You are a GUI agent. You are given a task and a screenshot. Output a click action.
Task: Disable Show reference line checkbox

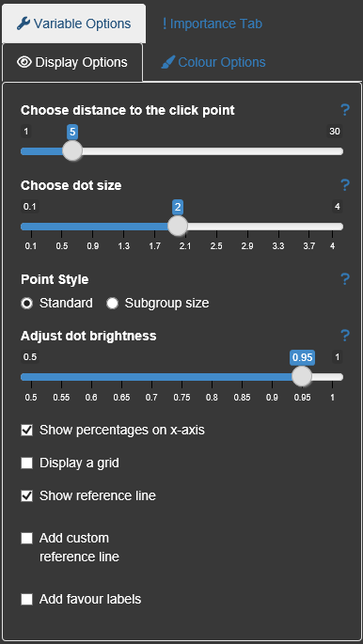coord(26,495)
